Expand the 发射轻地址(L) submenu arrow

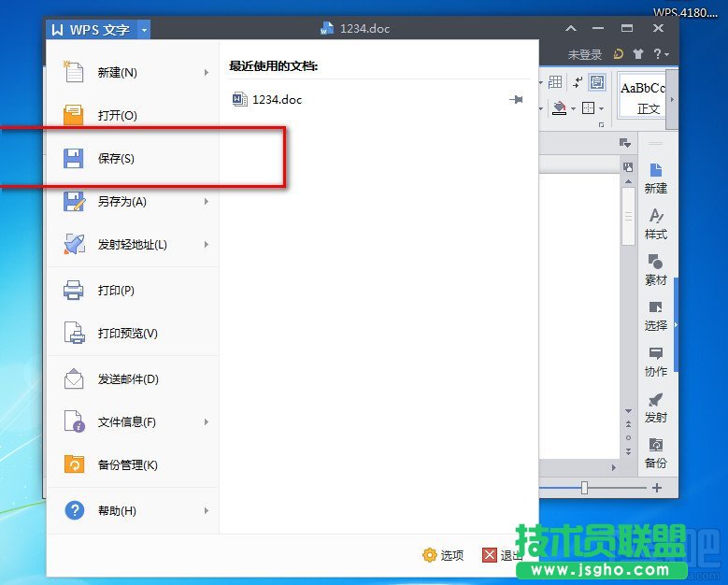(207, 244)
